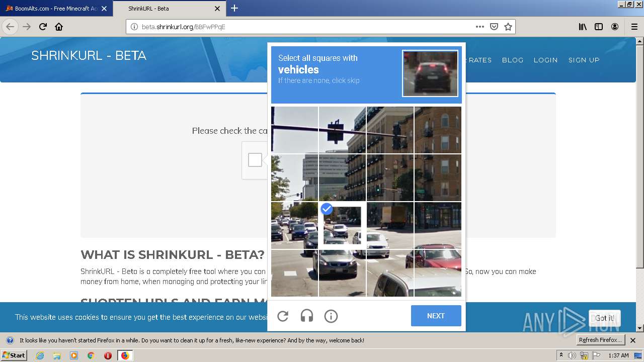Accept cookies with Got it! button
Image resolution: width=644 pixels, height=362 pixels.
[x=604, y=318]
